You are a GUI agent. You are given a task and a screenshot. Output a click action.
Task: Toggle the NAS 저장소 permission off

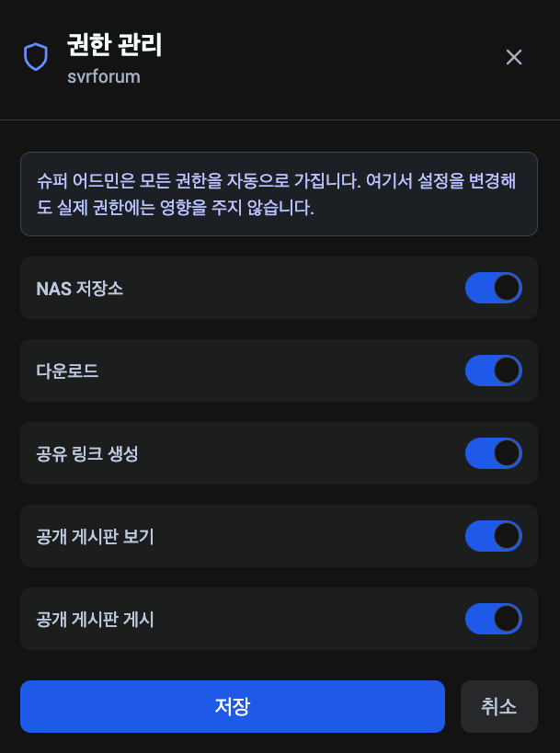[x=494, y=288]
